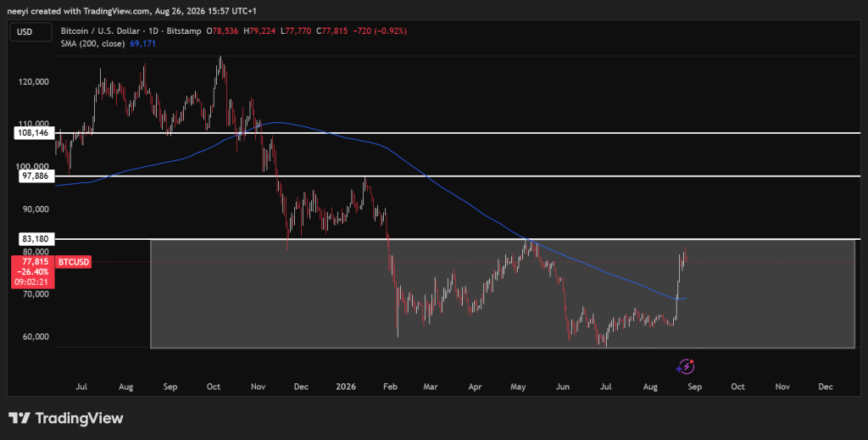Click the Bitstamp exchange label
Screen dimensions: 868x440
pos(184,31)
